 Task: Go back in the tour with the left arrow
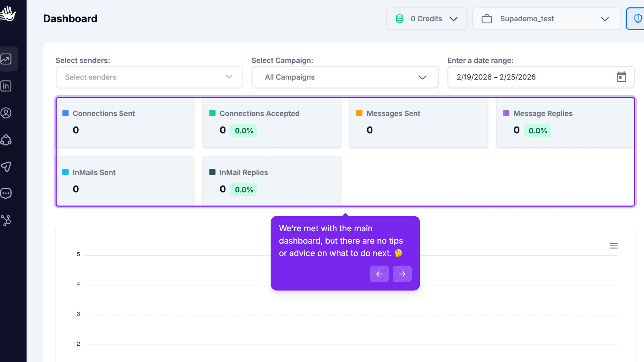point(379,274)
